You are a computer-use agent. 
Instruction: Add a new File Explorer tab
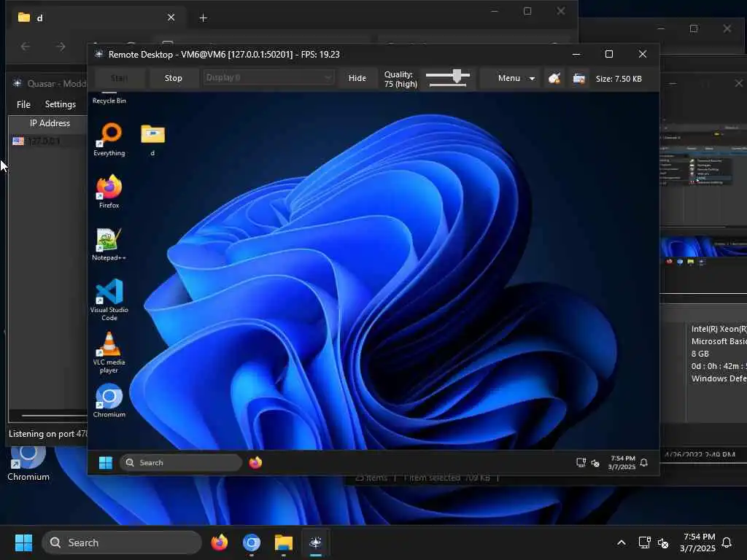pos(203,18)
